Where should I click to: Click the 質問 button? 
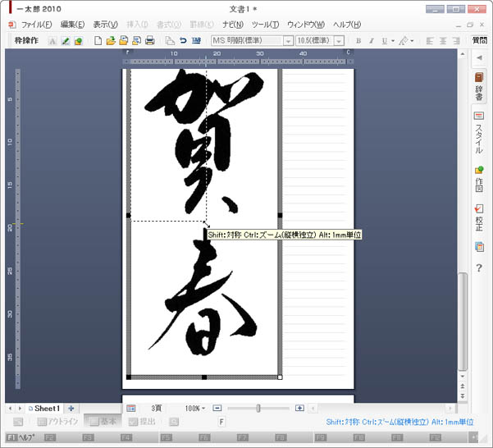479,40
